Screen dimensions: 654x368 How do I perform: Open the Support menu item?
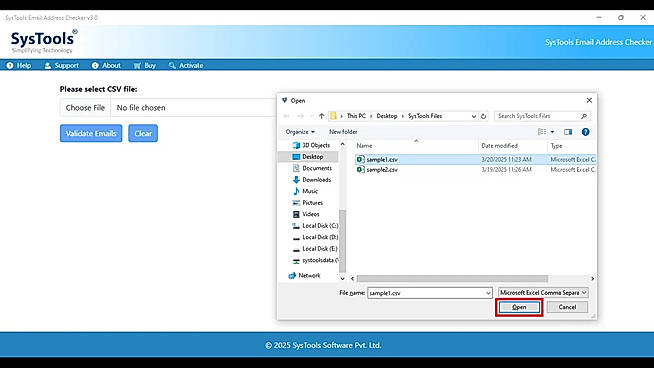[x=61, y=66]
